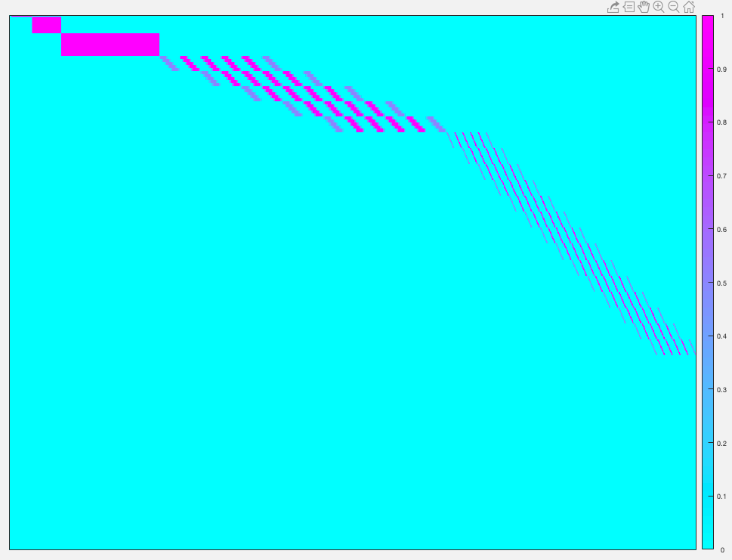Open the axes Export menu icon
Viewport: 732px width, 560px height.
coord(613,7)
